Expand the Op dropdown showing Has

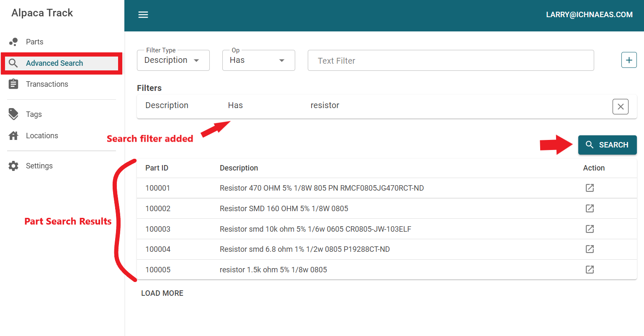pos(258,60)
